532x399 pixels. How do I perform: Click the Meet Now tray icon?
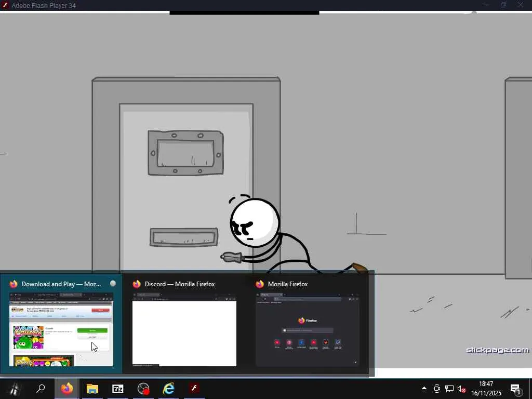(x=437, y=389)
